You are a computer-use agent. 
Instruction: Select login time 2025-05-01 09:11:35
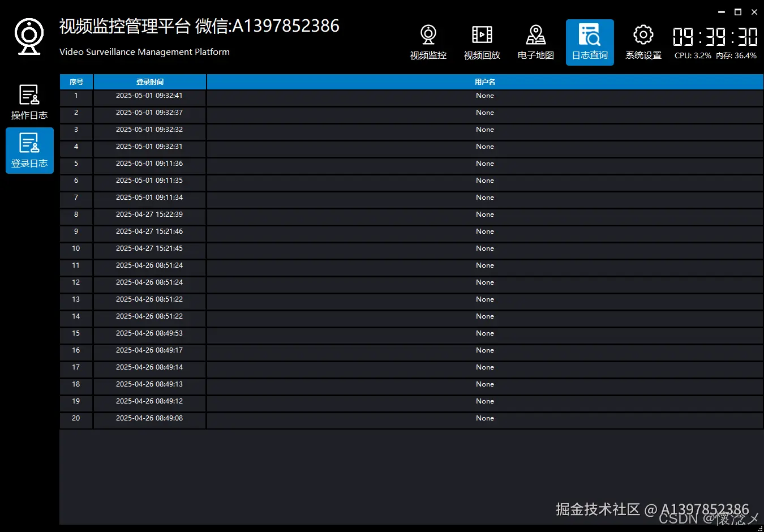(149, 181)
